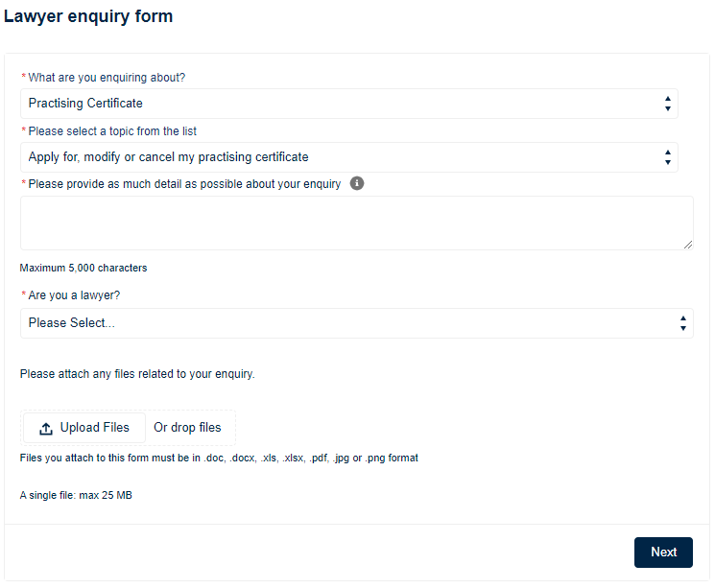This screenshot has height=588, width=715.
Task: Click the arrows on the Practising Certificate selector
Action: tap(668, 104)
